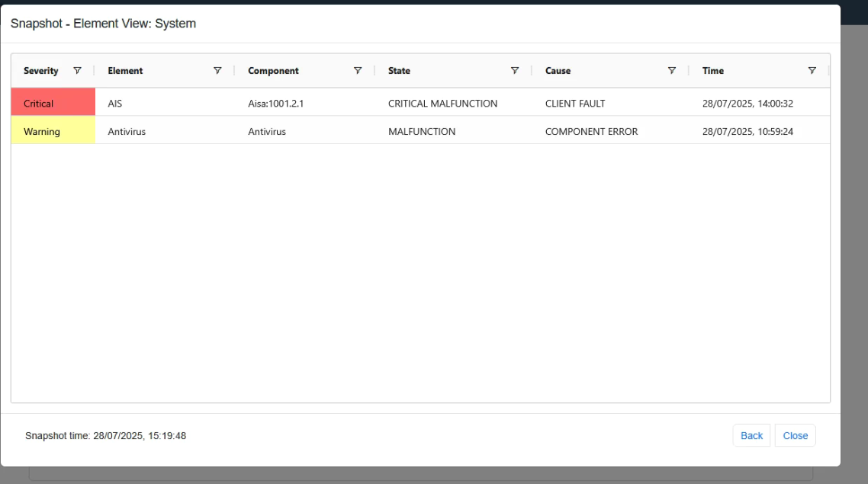
Task: Click the MALFUNCTION state in the Antivirus row
Action: pos(454,131)
